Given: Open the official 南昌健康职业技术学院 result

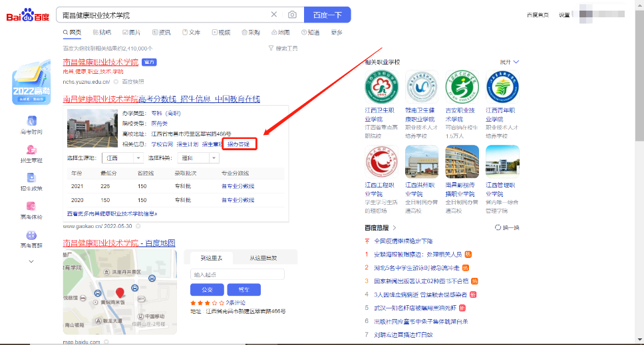Looking at the screenshot, I should (100, 62).
